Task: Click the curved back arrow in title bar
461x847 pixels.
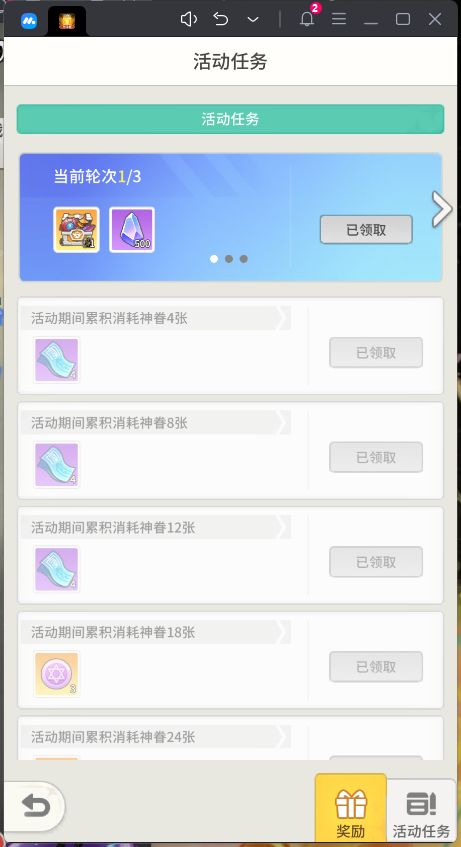Action: point(221,19)
